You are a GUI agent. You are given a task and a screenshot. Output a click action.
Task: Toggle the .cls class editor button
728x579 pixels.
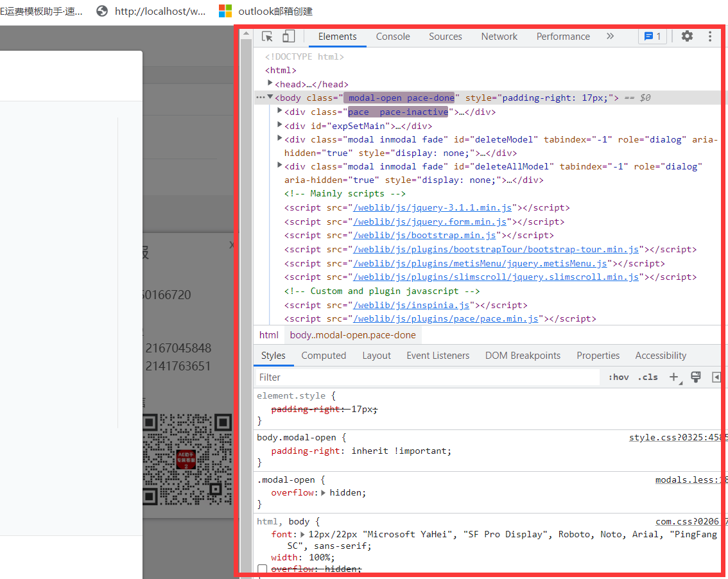pos(648,377)
